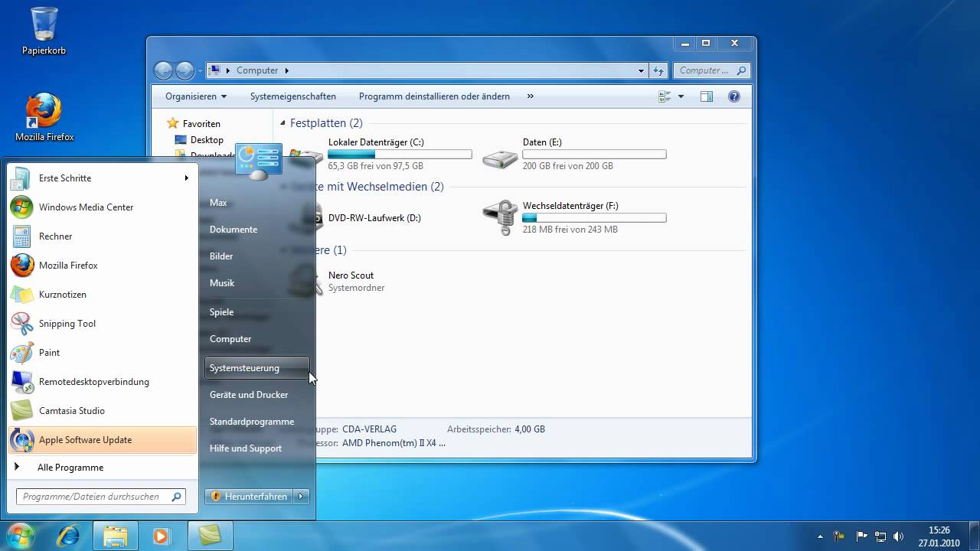Select Desktop under Favoriten
The image size is (980, 551).
[207, 140]
